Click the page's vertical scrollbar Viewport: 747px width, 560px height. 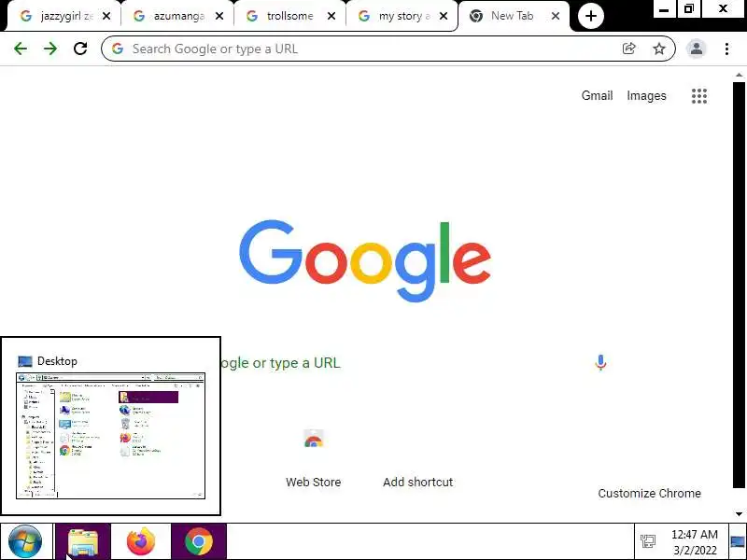click(x=739, y=285)
